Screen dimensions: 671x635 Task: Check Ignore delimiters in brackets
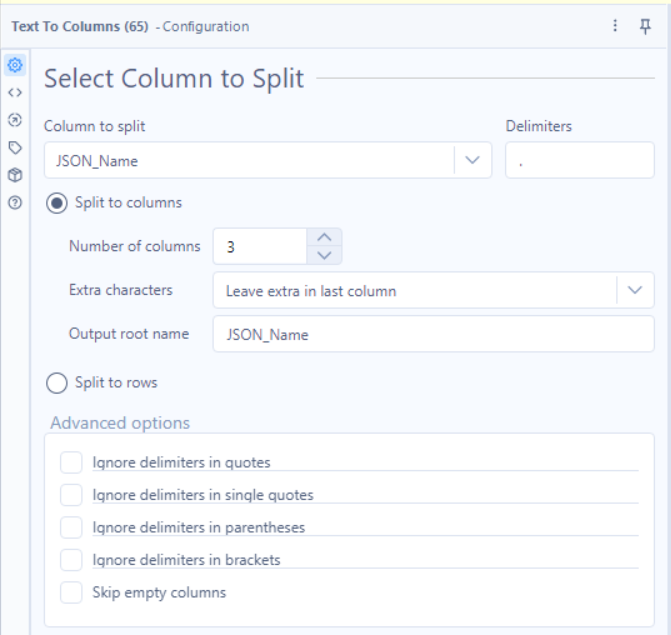click(x=71, y=560)
